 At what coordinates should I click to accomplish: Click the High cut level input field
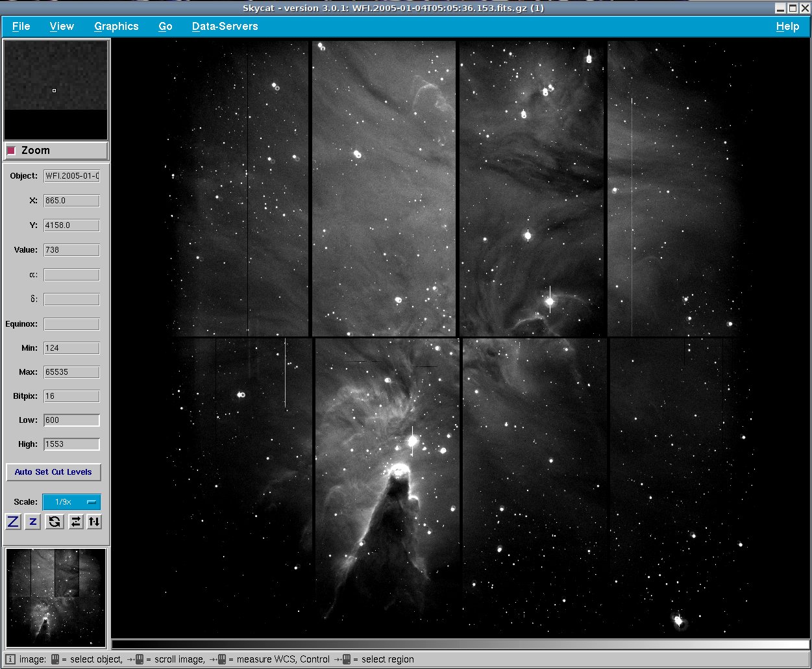tap(71, 444)
